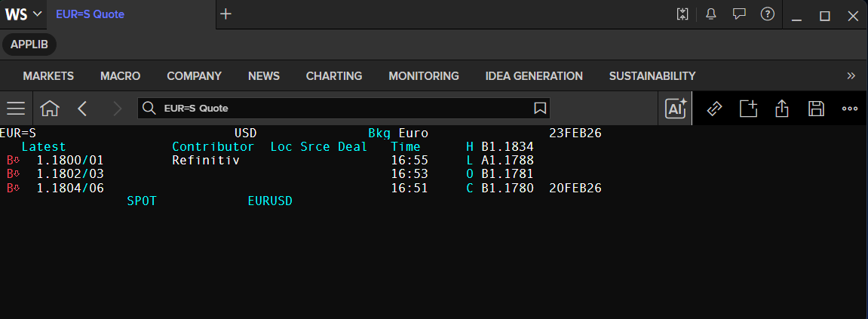868x319 pixels.
Task: Go to the home page icon
Action: [50, 109]
